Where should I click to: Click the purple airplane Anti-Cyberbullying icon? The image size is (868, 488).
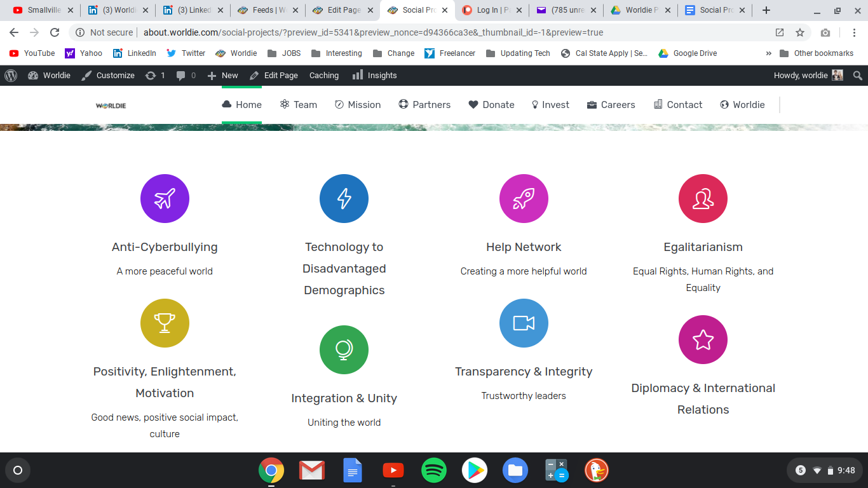165,198
